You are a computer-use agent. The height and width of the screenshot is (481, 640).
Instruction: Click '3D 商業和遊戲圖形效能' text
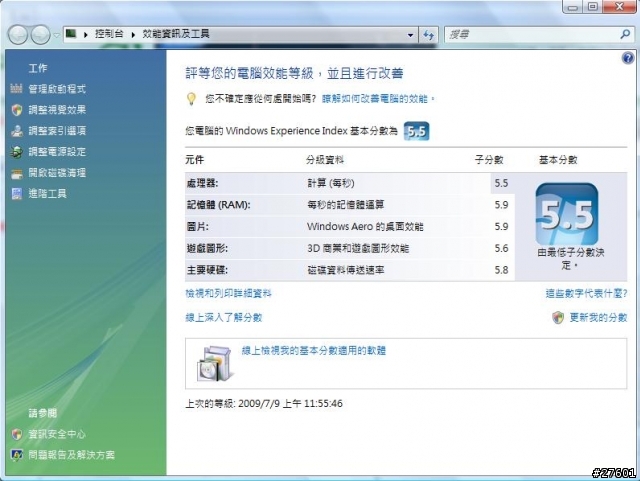358,248
